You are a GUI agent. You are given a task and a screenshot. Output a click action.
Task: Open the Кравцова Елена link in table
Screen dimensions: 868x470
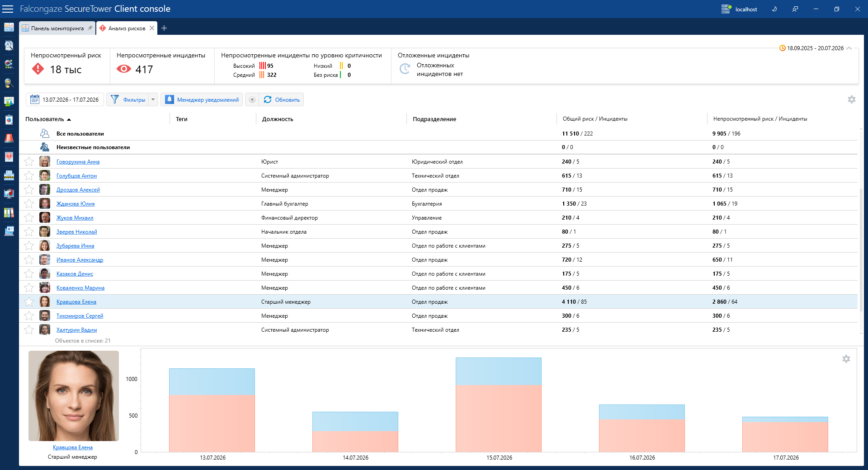(76, 302)
